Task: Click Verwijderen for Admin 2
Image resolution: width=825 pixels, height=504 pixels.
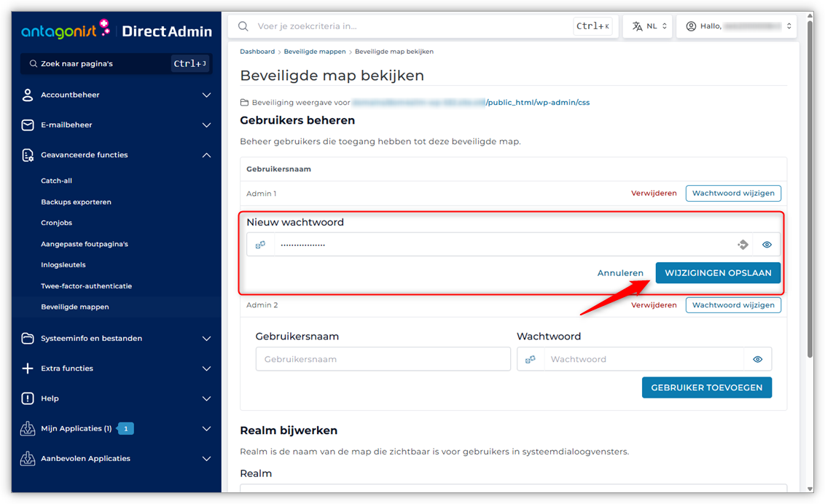Action: pyautogui.click(x=653, y=305)
